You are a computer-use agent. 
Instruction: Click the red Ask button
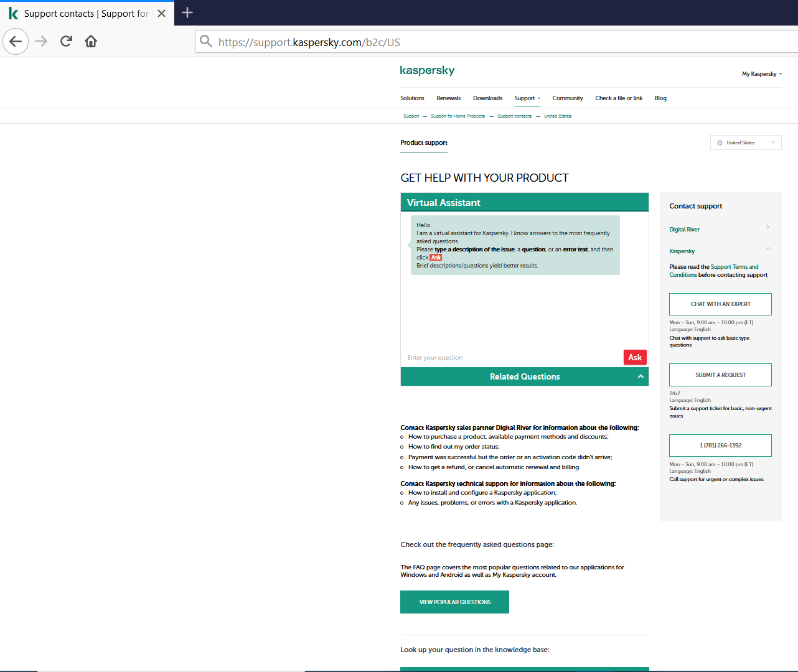pos(635,357)
